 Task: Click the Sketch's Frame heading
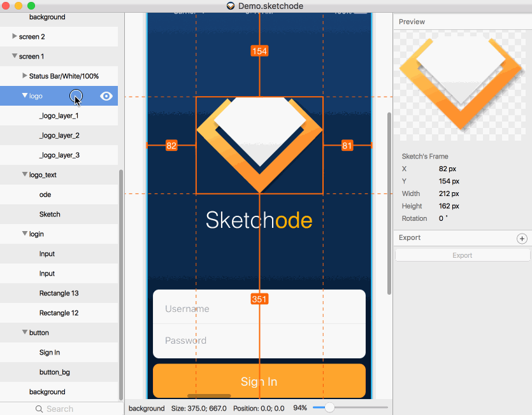[425, 157]
